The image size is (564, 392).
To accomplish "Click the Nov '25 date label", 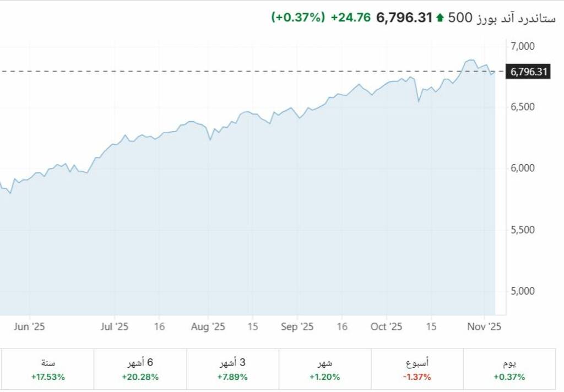I will (x=485, y=326).
